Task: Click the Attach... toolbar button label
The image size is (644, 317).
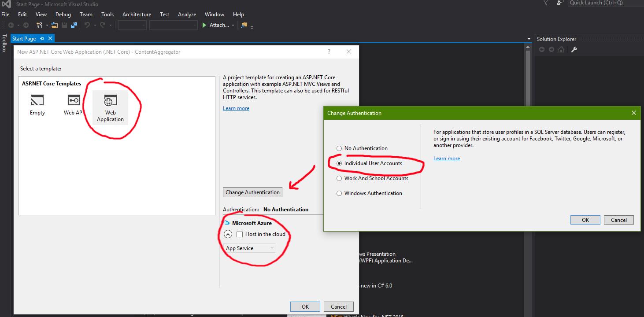Action: (219, 25)
